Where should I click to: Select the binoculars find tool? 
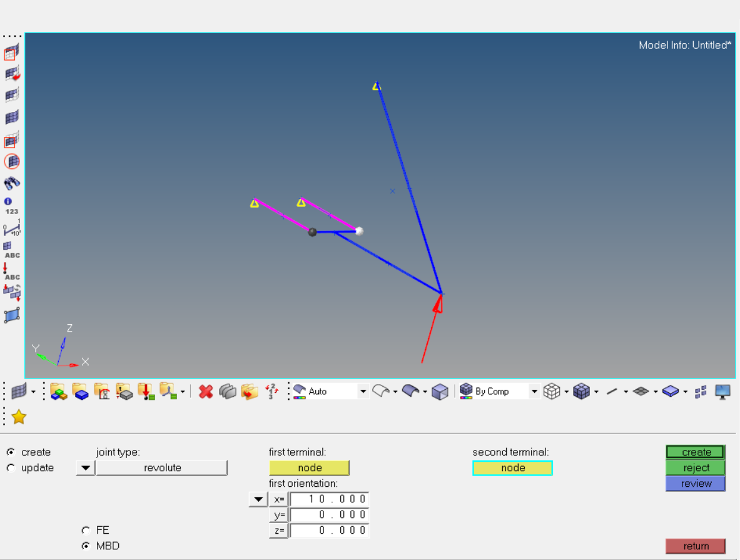[x=11, y=184]
